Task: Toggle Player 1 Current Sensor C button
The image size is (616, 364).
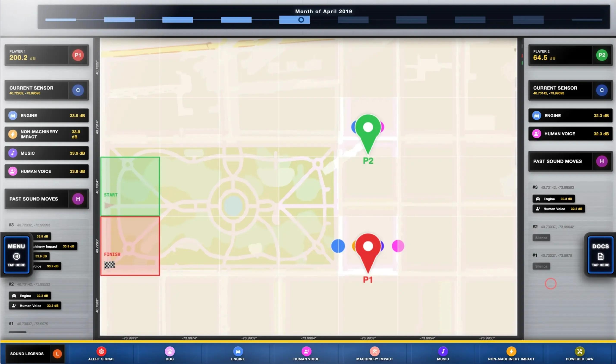Action: coord(78,90)
